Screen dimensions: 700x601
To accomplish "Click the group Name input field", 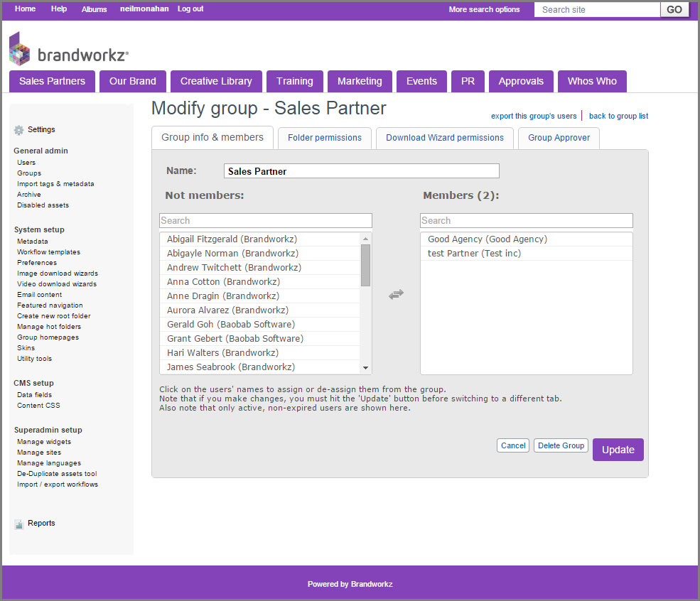I will pyautogui.click(x=362, y=171).
